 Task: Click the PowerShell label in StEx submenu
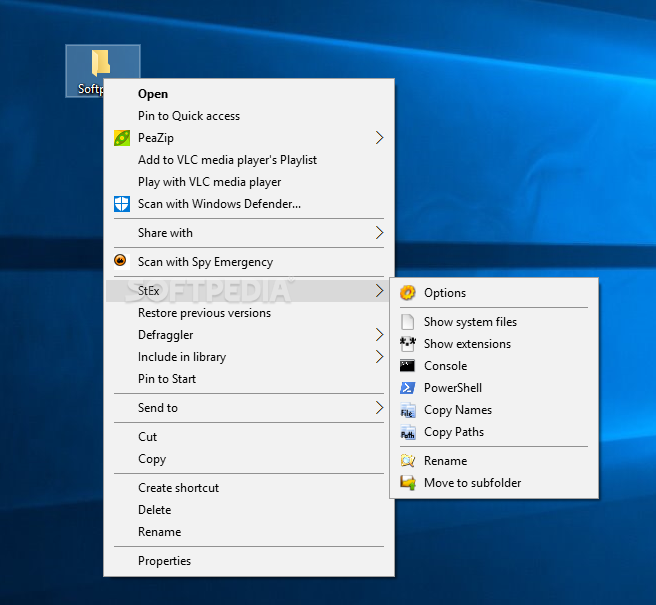point(453,388)
